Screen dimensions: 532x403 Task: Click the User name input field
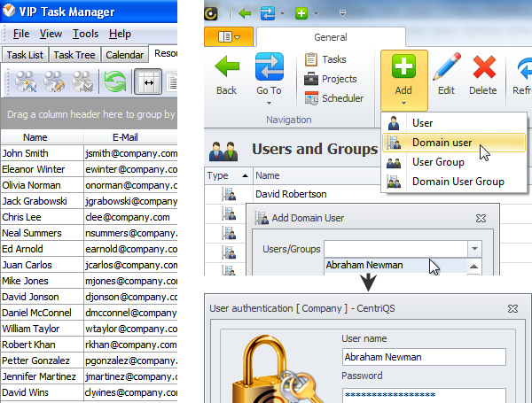click(x=423, y=357)
